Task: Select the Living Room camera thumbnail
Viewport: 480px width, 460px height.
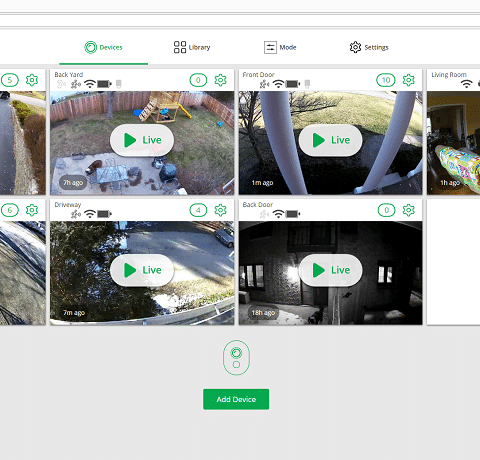Action: click(x=453, y=143)
